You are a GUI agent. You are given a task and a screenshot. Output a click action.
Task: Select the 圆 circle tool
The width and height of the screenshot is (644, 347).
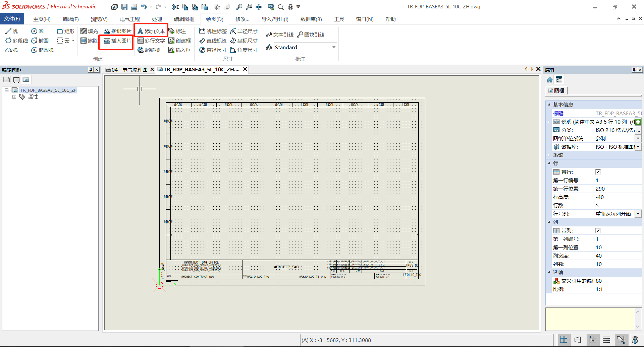point(38,31)
